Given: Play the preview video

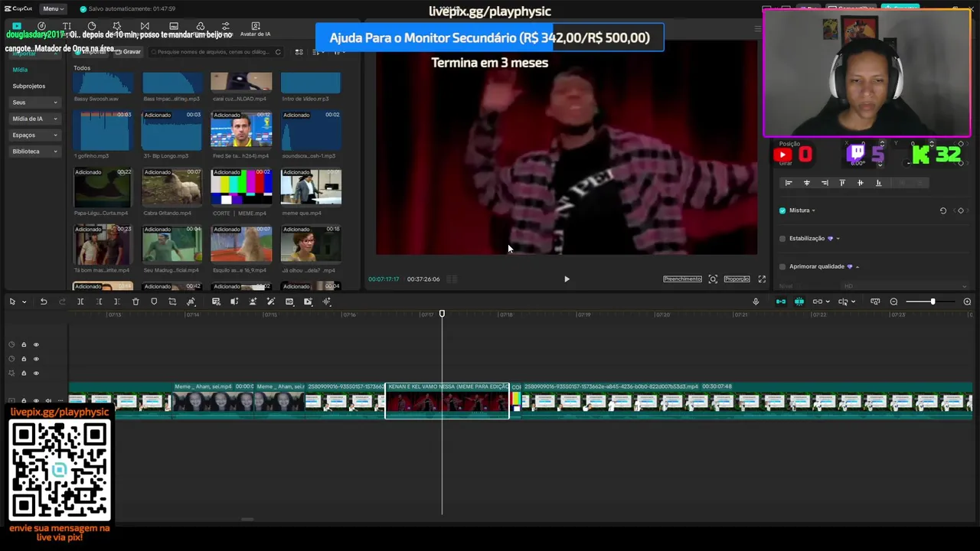Looking at the screenshot, I should (x=567, y=279).
